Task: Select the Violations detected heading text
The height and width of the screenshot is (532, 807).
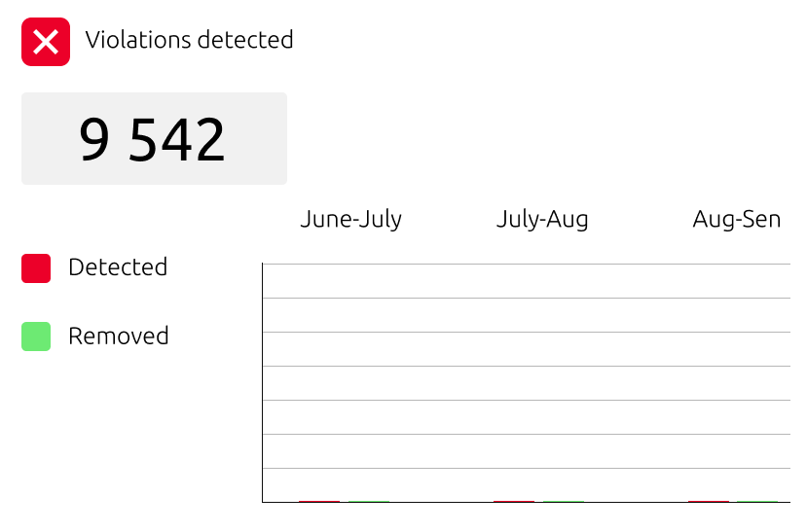Action: click(x=189, y=40)
